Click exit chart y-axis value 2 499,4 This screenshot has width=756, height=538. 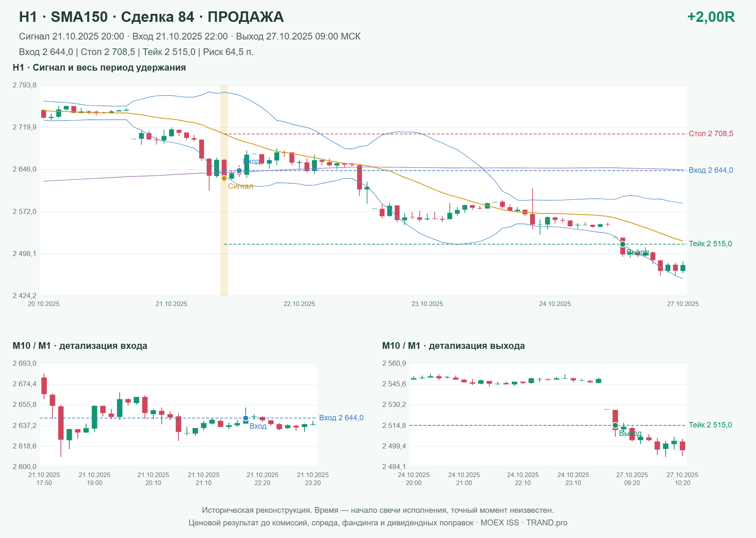(394, 446)
